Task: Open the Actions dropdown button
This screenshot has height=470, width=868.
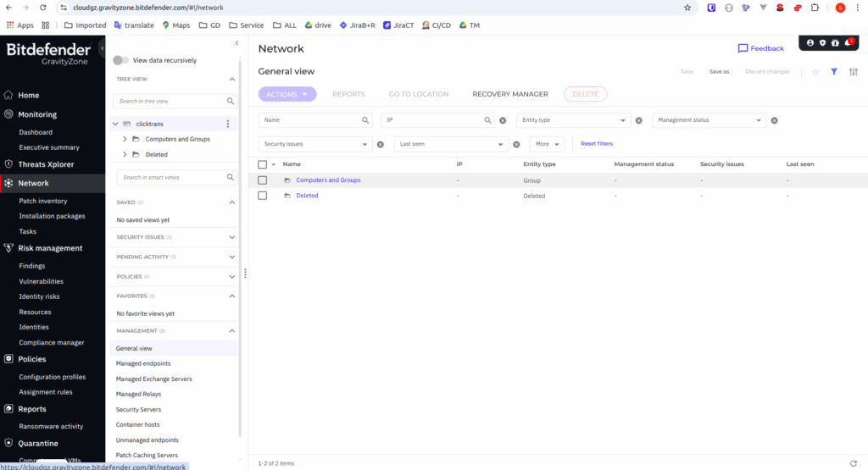Action: (x=287, y=94)
